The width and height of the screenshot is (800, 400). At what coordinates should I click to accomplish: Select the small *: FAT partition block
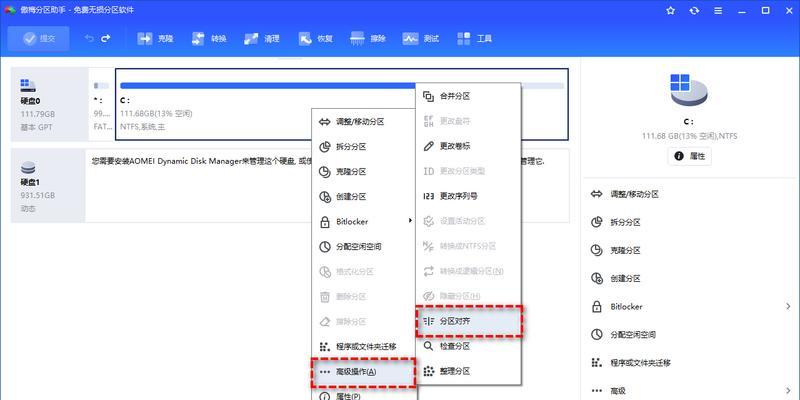102,105
